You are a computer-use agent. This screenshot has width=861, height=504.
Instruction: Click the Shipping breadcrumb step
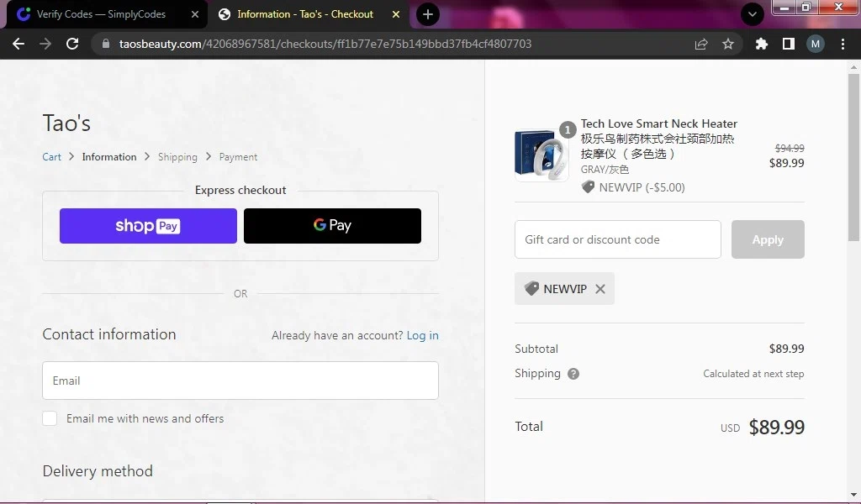(x=177, y=157)
